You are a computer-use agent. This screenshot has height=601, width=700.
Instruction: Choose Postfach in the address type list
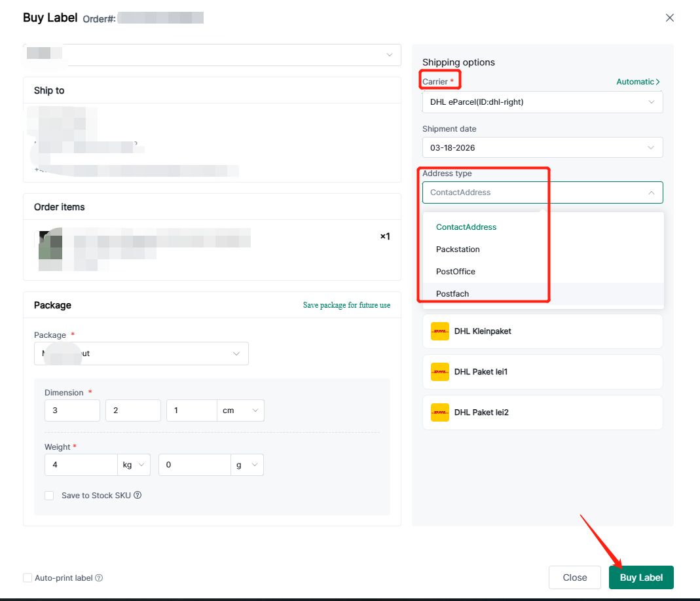tap(452, 294)
